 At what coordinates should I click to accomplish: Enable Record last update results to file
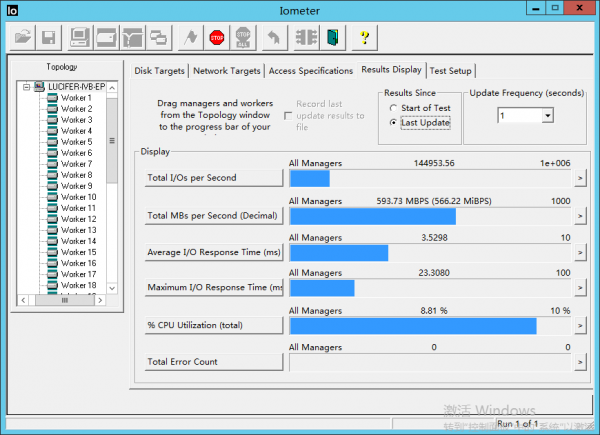tap(288, 116)
